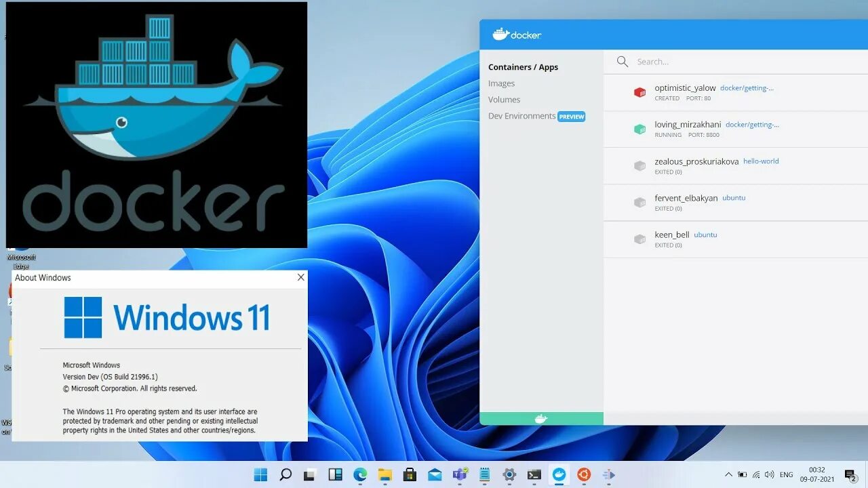The image size is (868, 488).
Task: Select the zealous_proskuriakova container name
Action: 696,161
